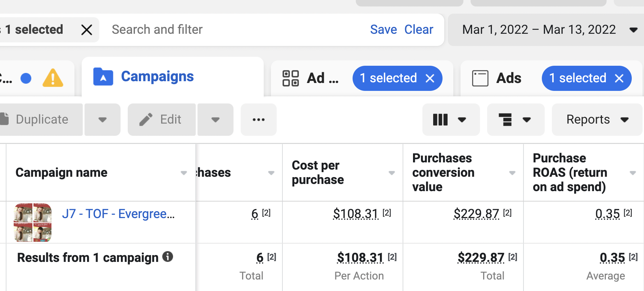Click the yellow warning triangle icon

pyautogui.click(x=53, y=78)
